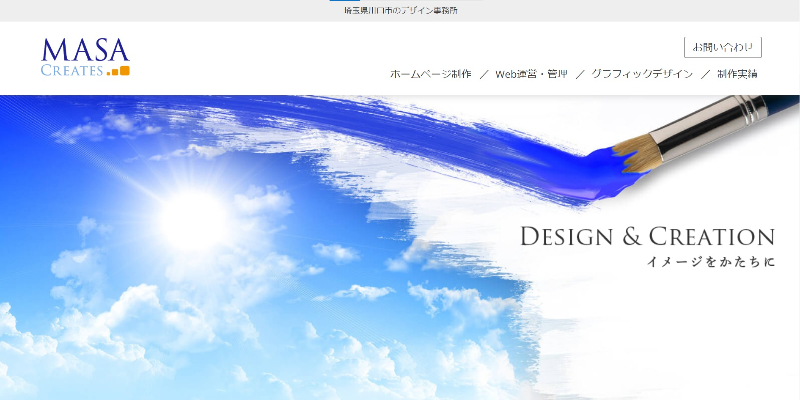Click the paintbrush hero image

400,247
